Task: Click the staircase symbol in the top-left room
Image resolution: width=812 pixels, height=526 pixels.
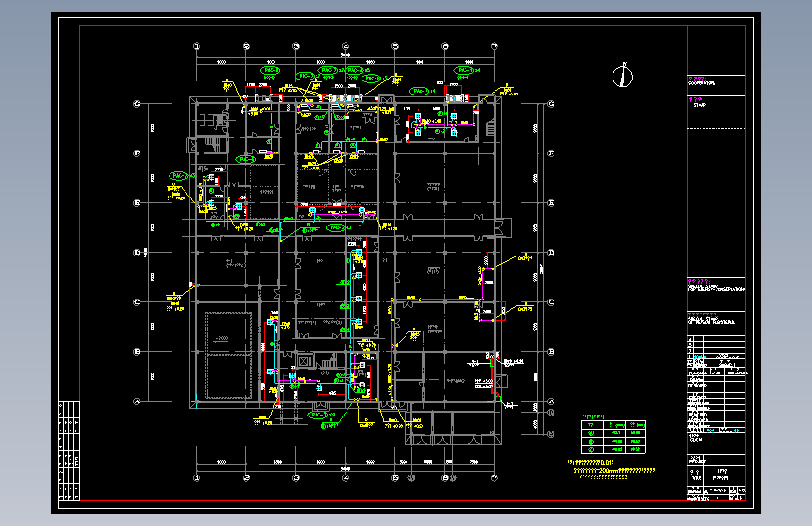Action: pyautogui.click(x=213, y=143)
